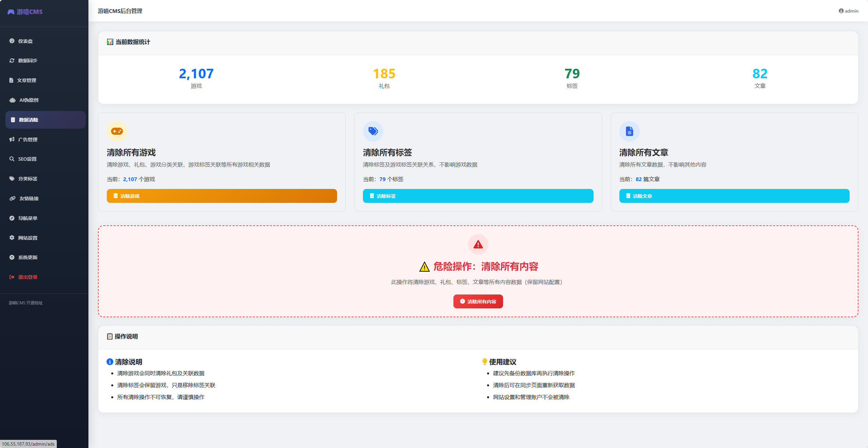868x448 pixels.
Task: Click the 数据清除 active menu item
Action: 46,120
